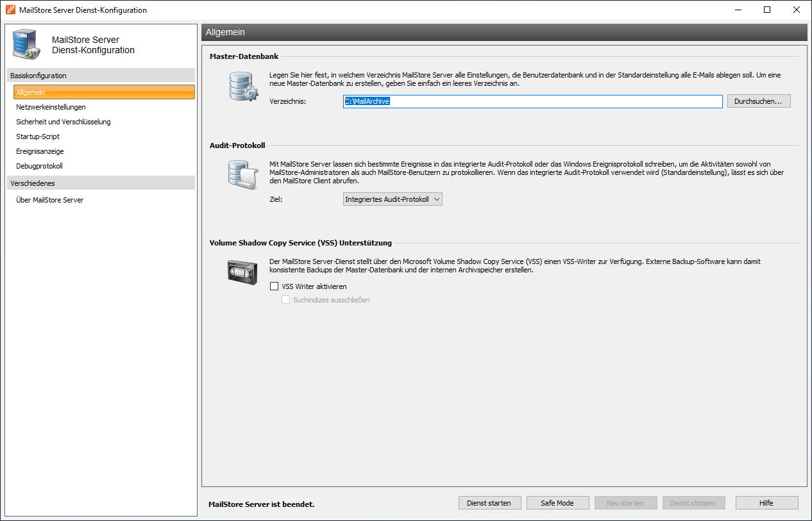Click the Verschiedenes section header
The width and height of the screenshot is (812, 521).
pyautogui.click(x=101, y=183)
